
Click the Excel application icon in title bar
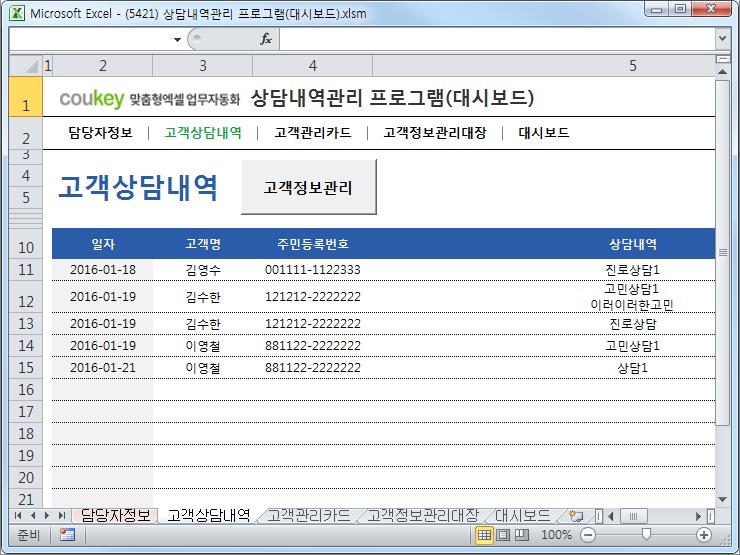coord(17,13)
